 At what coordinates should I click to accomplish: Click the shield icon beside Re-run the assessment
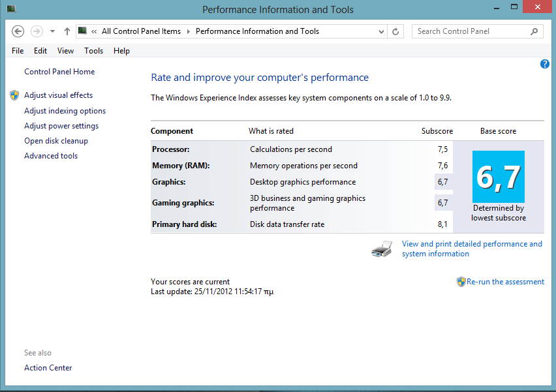coord(461,282)
